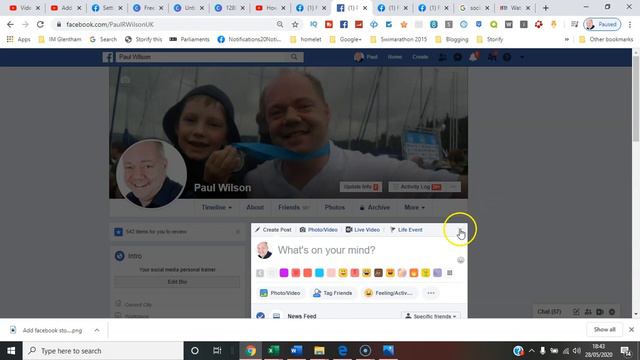Open the Create link in header
Viewport: 640px width, 360px height.
(x=420, y=57)
